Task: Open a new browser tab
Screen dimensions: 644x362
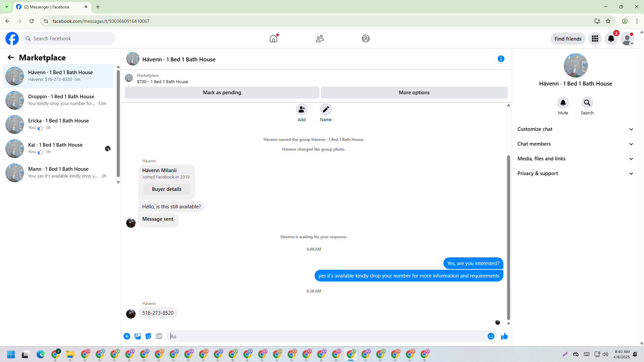Action: pos(98,7)
